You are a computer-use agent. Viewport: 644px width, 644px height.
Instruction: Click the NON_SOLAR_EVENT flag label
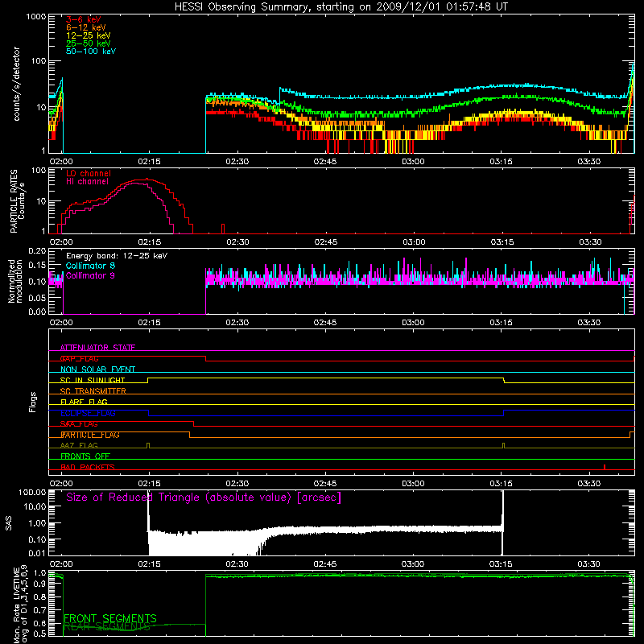coord(97,369)
